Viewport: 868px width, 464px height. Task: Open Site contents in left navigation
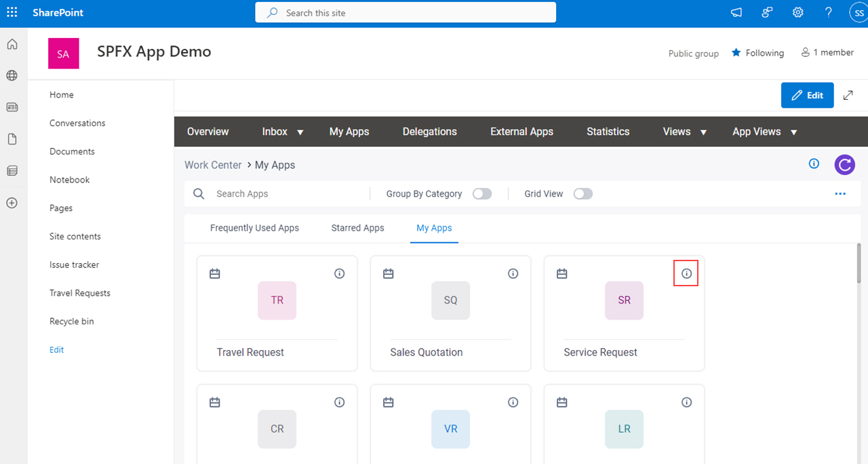[x=75, y=236]
